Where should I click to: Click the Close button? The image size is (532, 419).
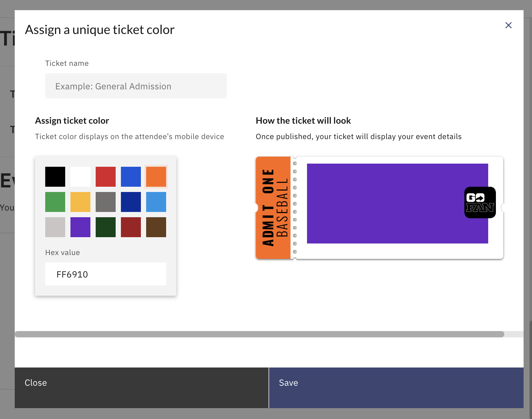pos(142,388)
